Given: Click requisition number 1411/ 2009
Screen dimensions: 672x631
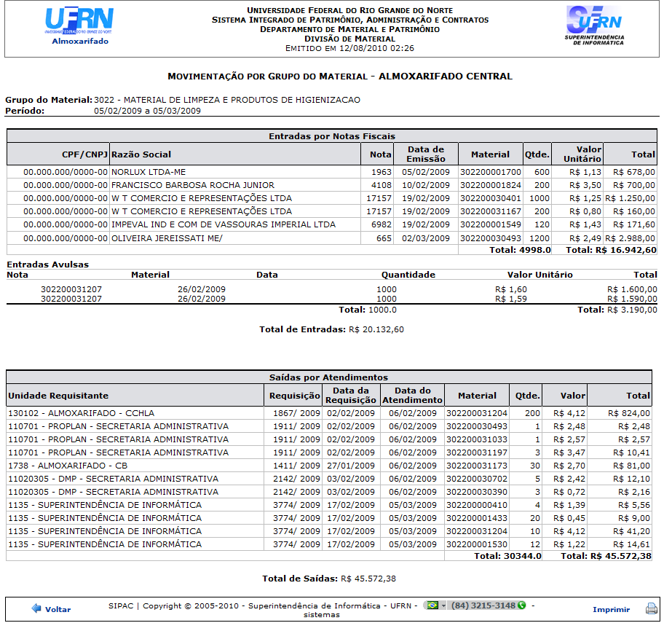Looking at the screenshot, I should click(296, 466).
